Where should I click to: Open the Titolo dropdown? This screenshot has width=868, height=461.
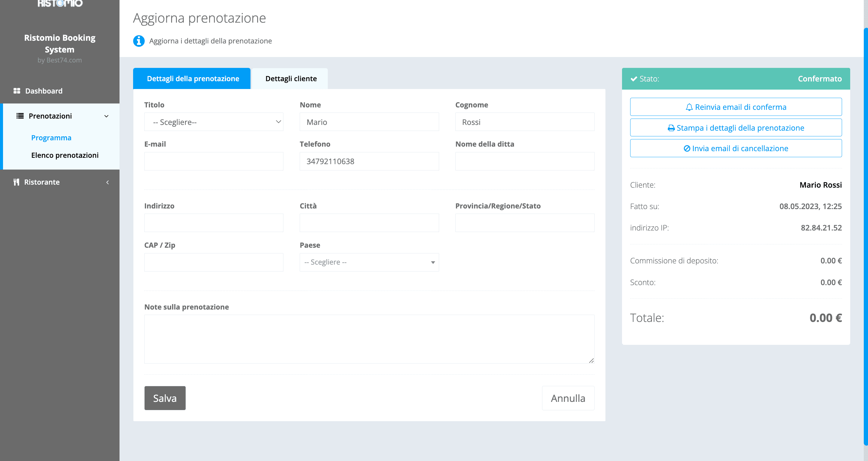(x=213, y=122)
